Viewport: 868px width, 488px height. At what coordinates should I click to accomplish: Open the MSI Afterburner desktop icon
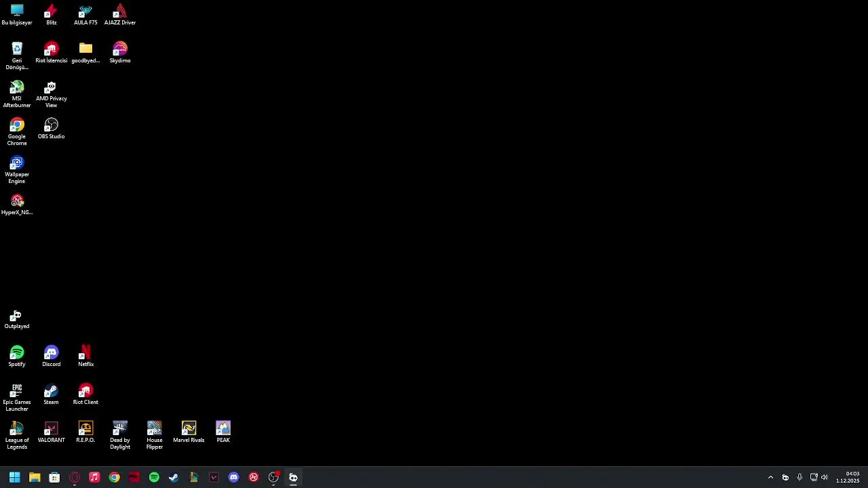pos(17,94)
